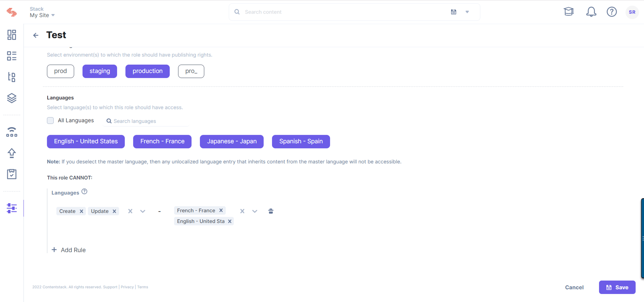Open the Assets layers icon in sidebar
The height and width of the screenshot is (302, 644).
click(x=12, y=98)
